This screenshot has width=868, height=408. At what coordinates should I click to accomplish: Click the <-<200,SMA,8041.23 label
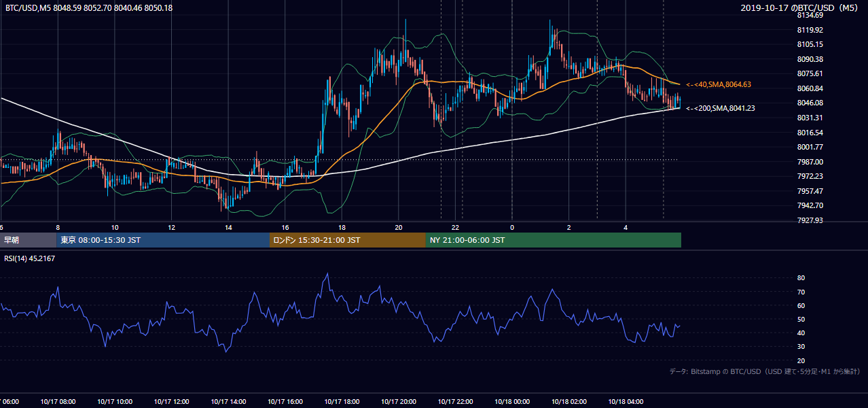(x=721, y=108)
